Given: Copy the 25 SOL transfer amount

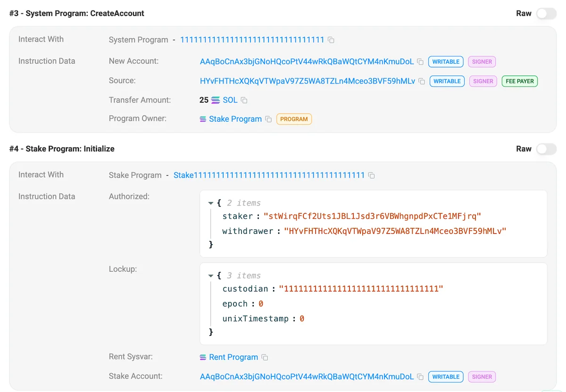Looking at the screenshot, I should [244, 100].
